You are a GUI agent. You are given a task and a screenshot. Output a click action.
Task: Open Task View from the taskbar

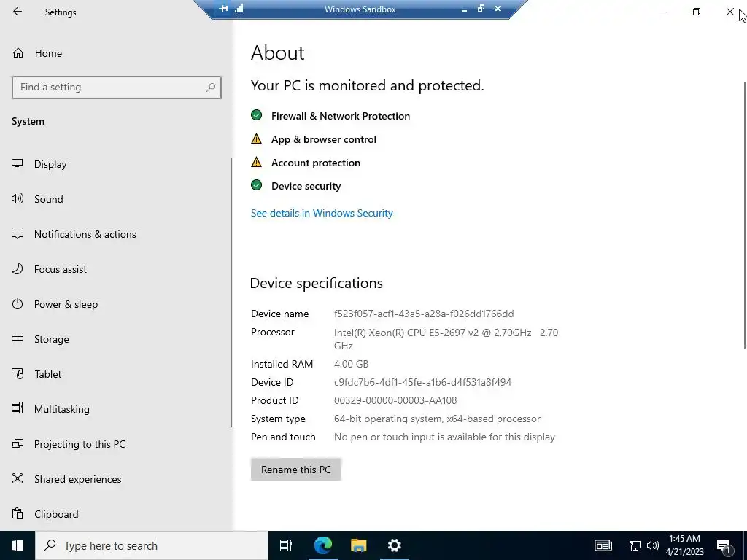point(286,545)
